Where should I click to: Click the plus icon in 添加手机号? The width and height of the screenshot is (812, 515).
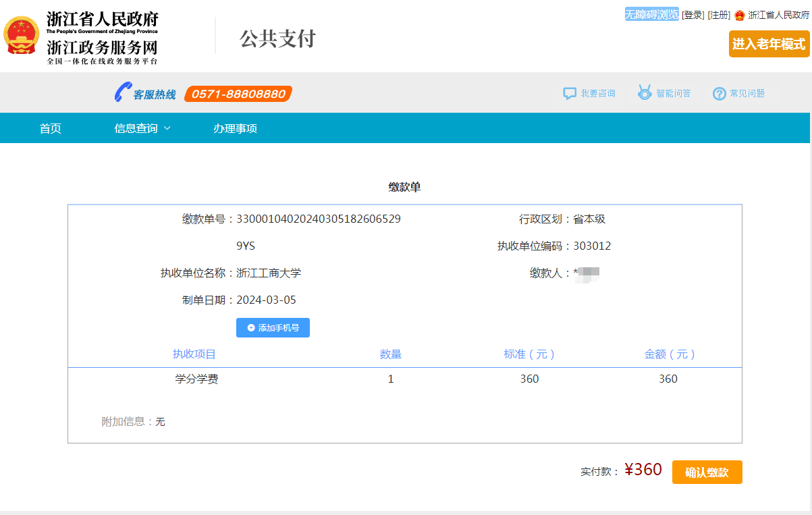251,328
